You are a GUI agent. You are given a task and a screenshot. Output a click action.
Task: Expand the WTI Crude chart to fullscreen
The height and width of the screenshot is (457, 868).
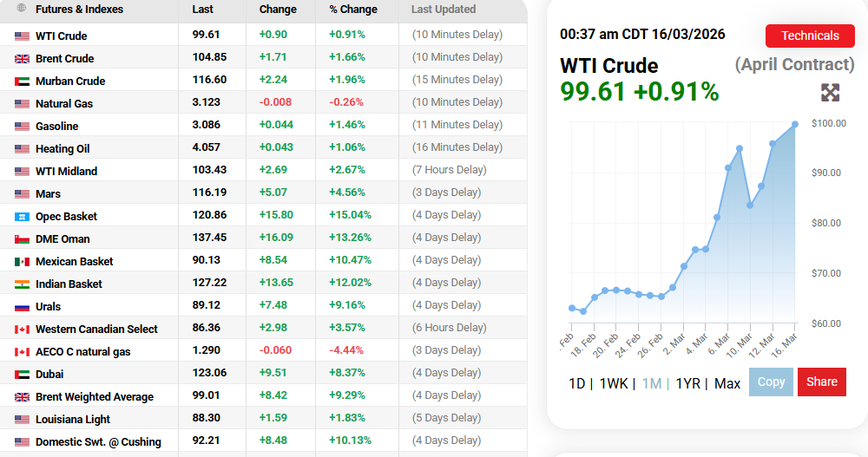[830, 93]
